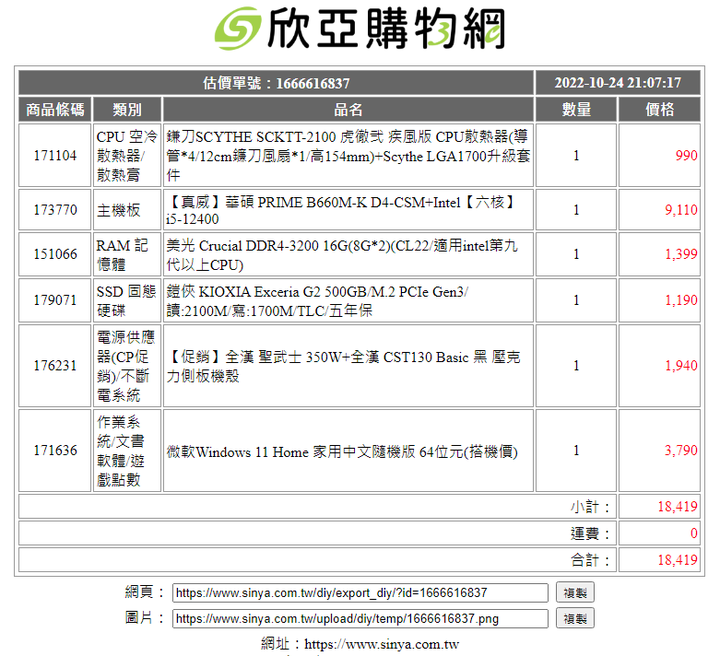Click the 鐮刀SCYTHE SCKTT-2100 product name
The width and height of the screenshot is (720, 656).
click(348, 155)
